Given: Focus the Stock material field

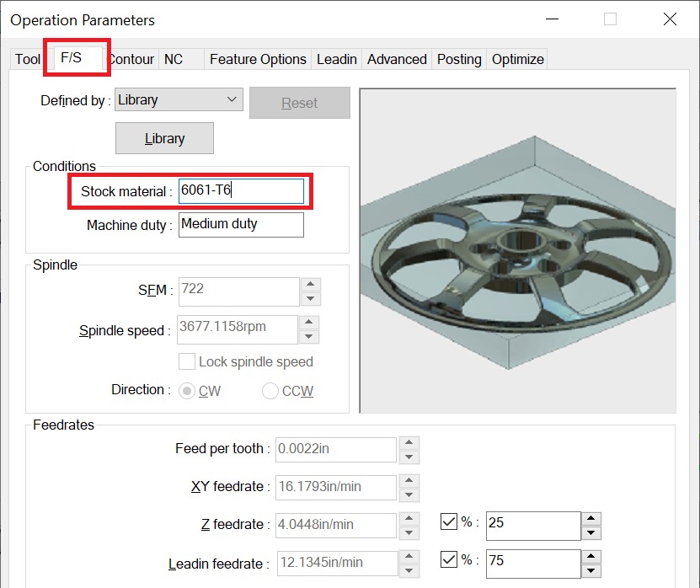Looking at the screenshot, I should pyautogui.click(x=241, y=191).
